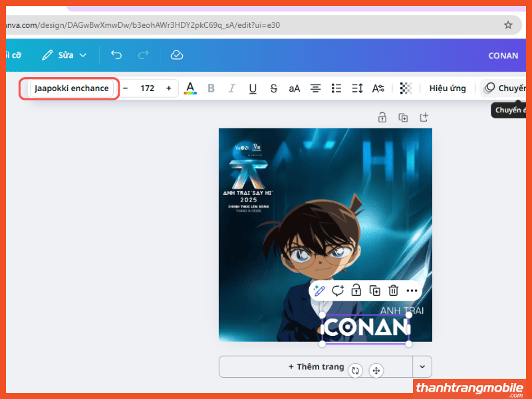Increase font size with the plus button
532x399 pixels.
coord(169,88)
